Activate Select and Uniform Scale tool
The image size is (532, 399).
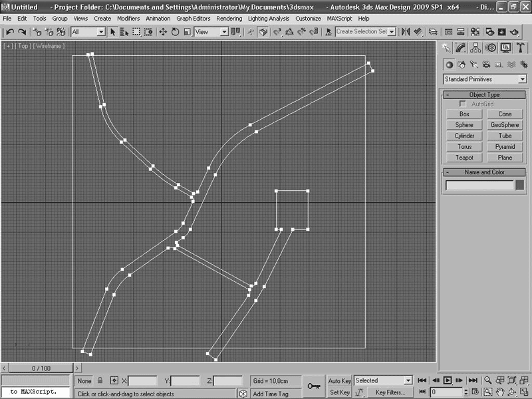click(188, 32)
